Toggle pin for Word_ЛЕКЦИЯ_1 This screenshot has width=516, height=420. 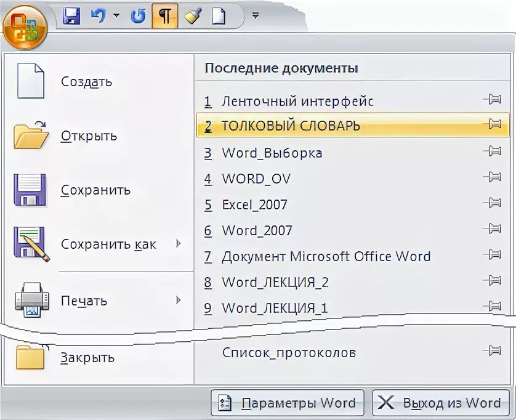coord(493,306)
